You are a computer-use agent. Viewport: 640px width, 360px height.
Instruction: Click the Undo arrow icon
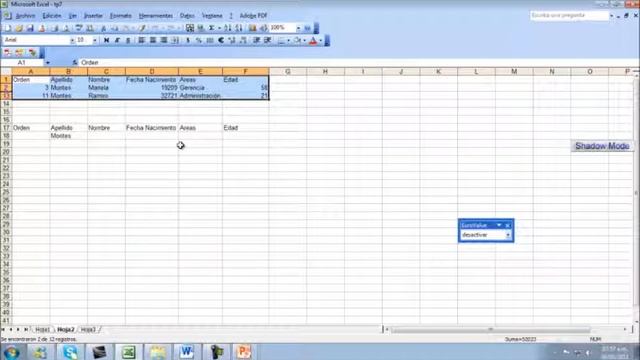click(x=155, y=28)
